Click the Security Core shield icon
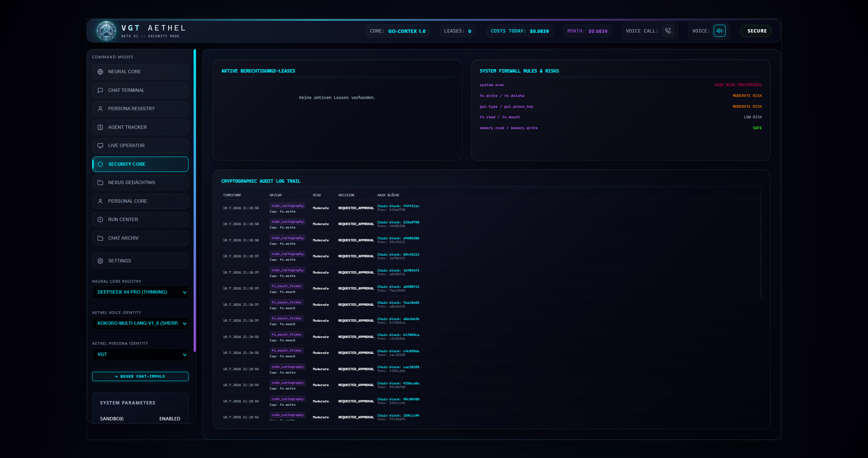The height and width of the screenshot is (458, 868). coord(100,164)
